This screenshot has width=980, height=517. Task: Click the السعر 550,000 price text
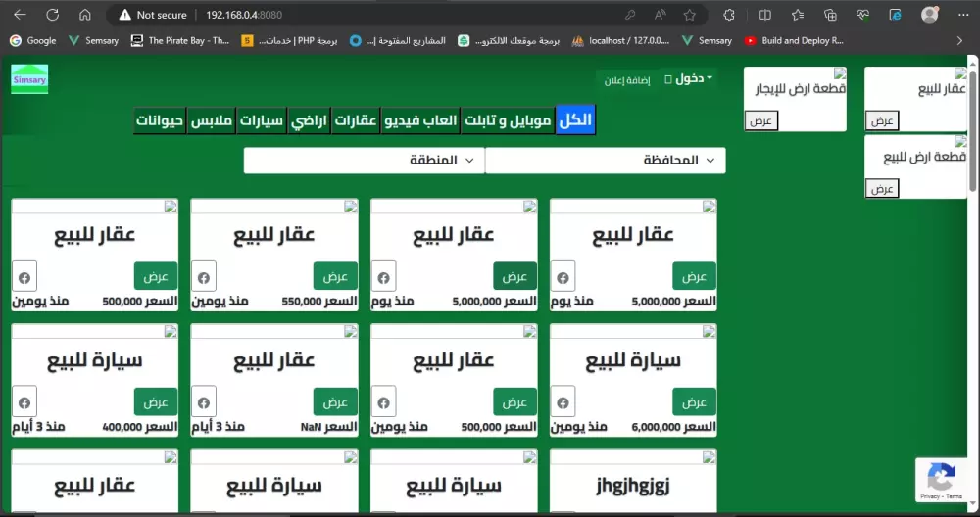[319, 301]
